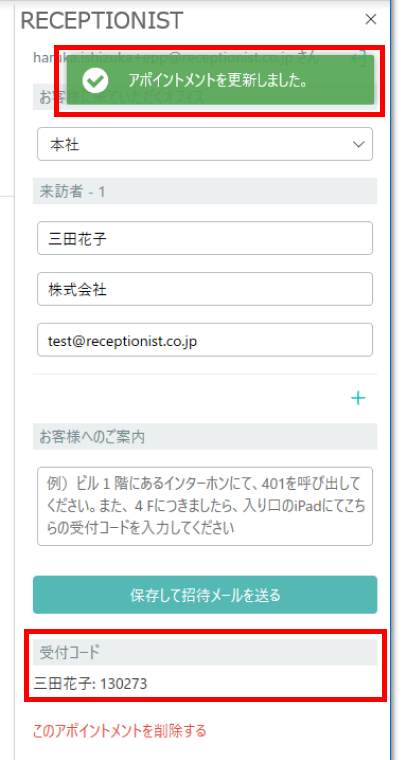Image resolution: width=407 pixels, height=760 pixels.
Task: Select the email field test@receptionist.co.jp
Action: (204, 340)
